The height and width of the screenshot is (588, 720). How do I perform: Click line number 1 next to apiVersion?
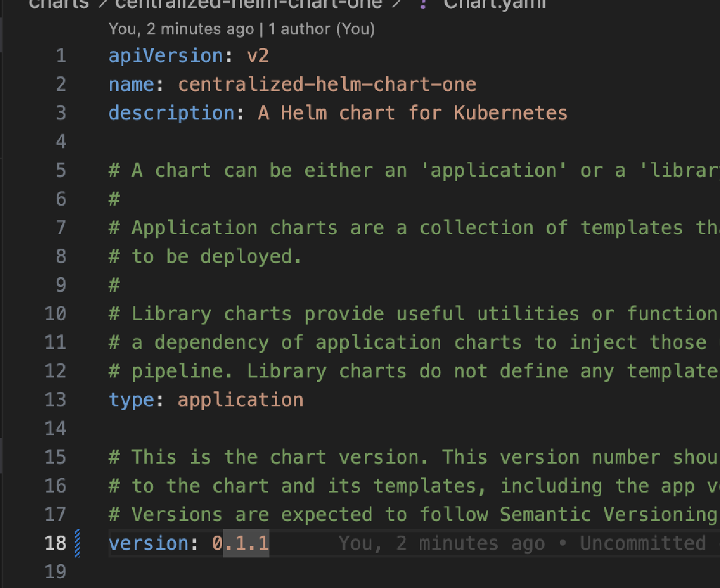click(61, 55)
